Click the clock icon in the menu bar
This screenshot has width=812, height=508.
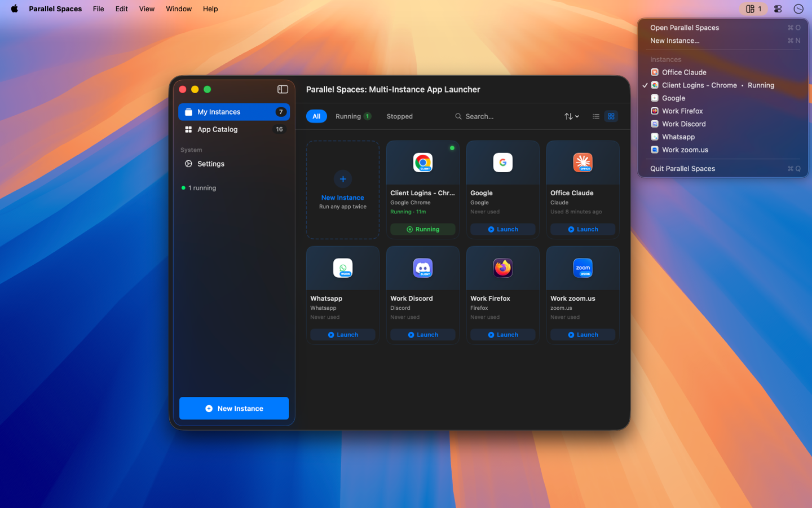point(798,8)
